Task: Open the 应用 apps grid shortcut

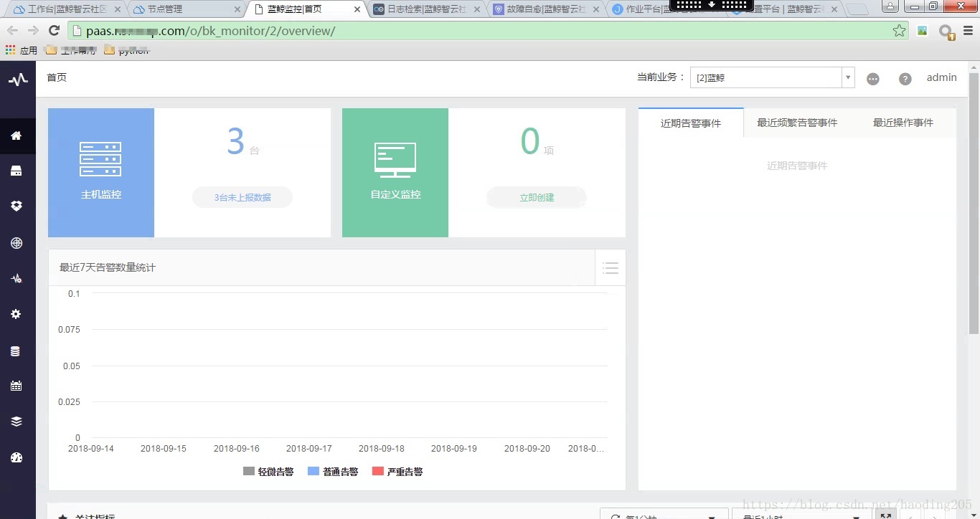Action: (x=21, y=50)
